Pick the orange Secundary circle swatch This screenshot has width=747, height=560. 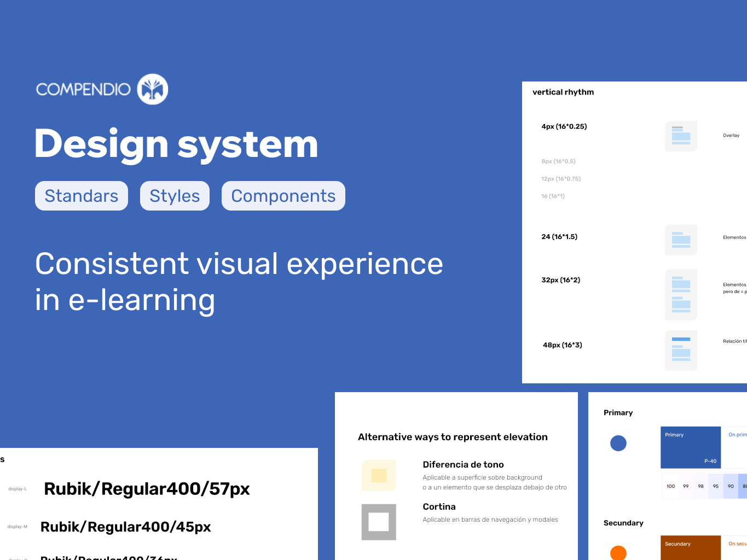(x=618, y=553)
